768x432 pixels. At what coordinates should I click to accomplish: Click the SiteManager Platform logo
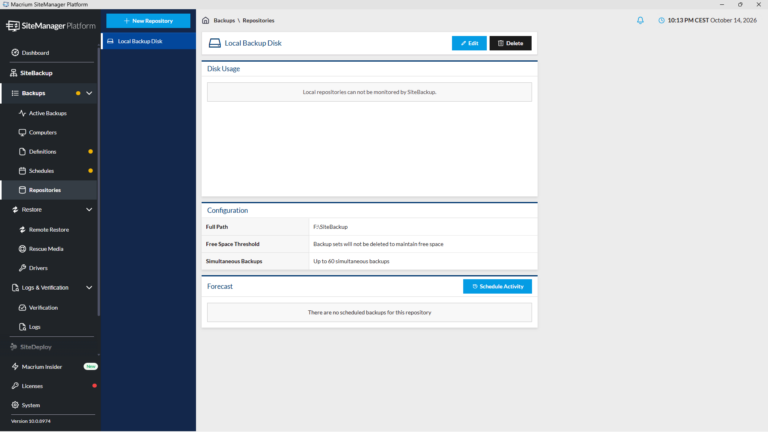[x=50, y=26]
